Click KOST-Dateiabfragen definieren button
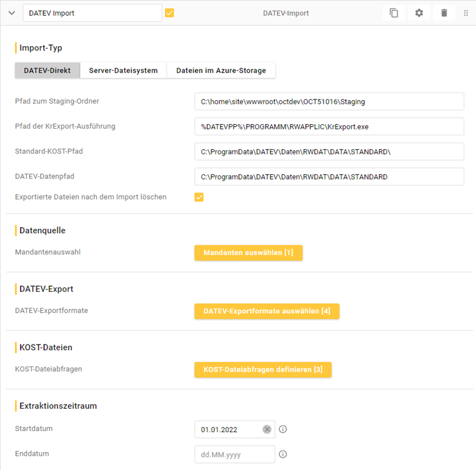The width and height of the screenshot is (476, 470). 263,370
